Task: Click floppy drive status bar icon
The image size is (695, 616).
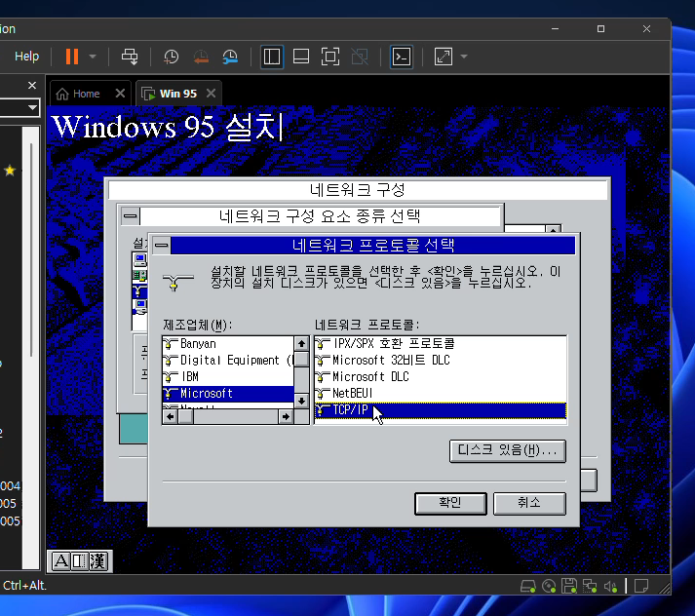Action: [569, 587]
